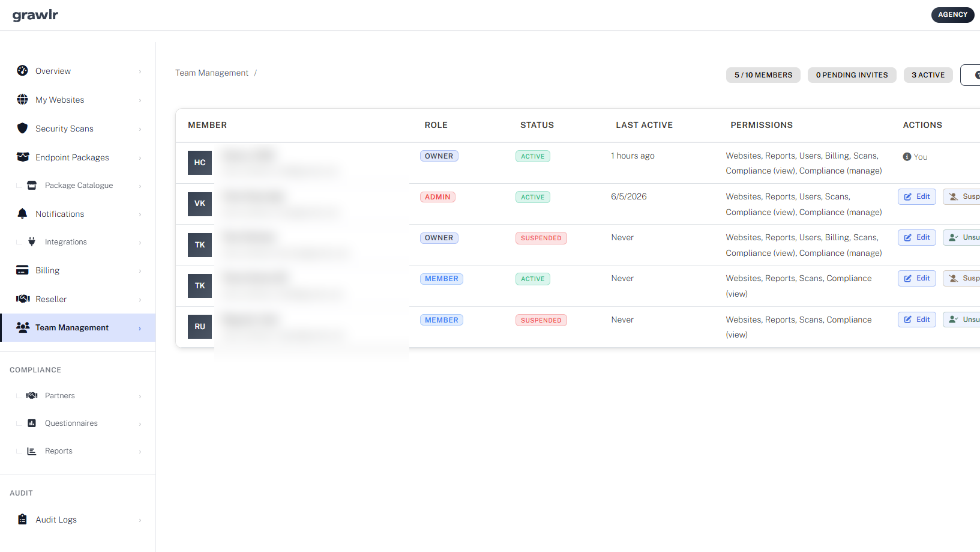Click the '1 hours ago' cell
The width and height of the screenshot is (980, 552).
point(633,156)
